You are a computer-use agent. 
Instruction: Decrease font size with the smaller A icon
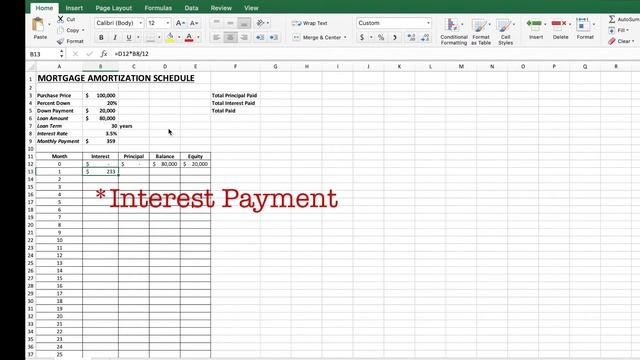pos(194,23)
